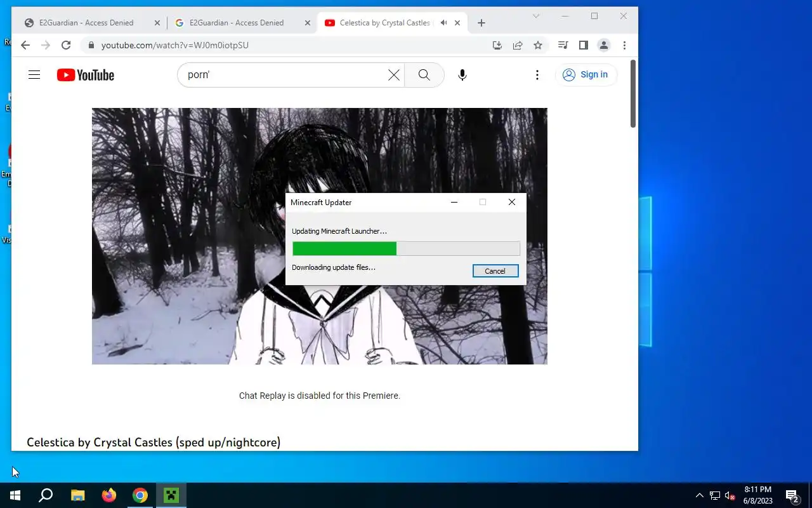Go back in Chrome
The width and height of the screenshot is (812, 508).
[25, 45]
